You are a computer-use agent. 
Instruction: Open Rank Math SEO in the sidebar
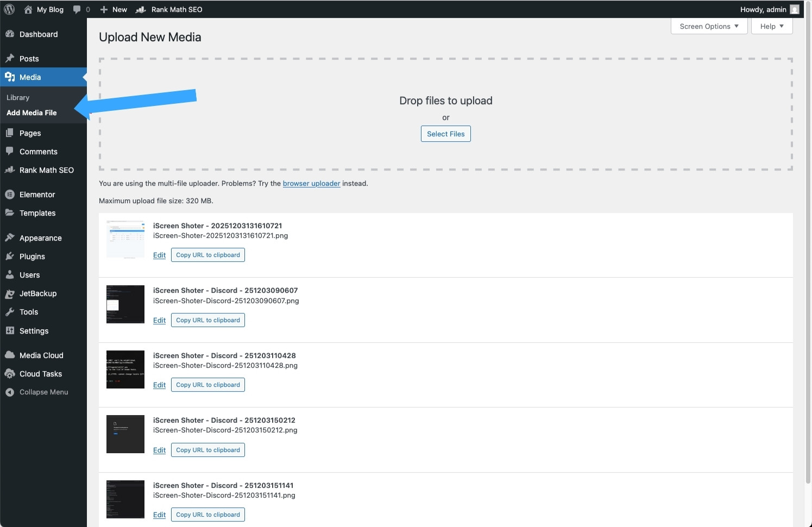coord(46,170)
